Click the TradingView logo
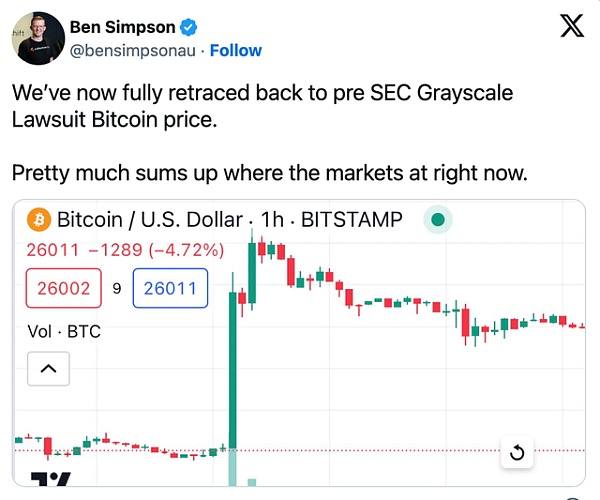The height and width of the screenshot is (500, 600). (x=50, y=481)
